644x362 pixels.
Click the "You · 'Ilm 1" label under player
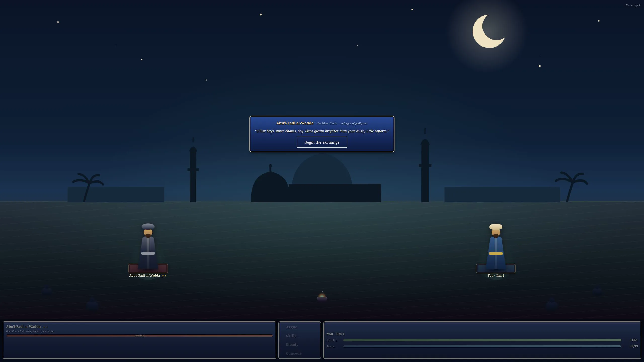[x=496, y=276]
